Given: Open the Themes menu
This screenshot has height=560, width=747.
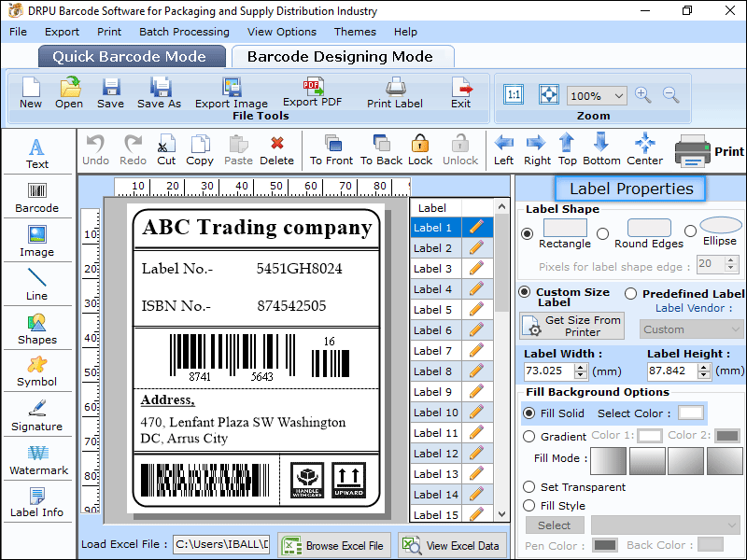Looking at the screenshot, I should (355, 32).
